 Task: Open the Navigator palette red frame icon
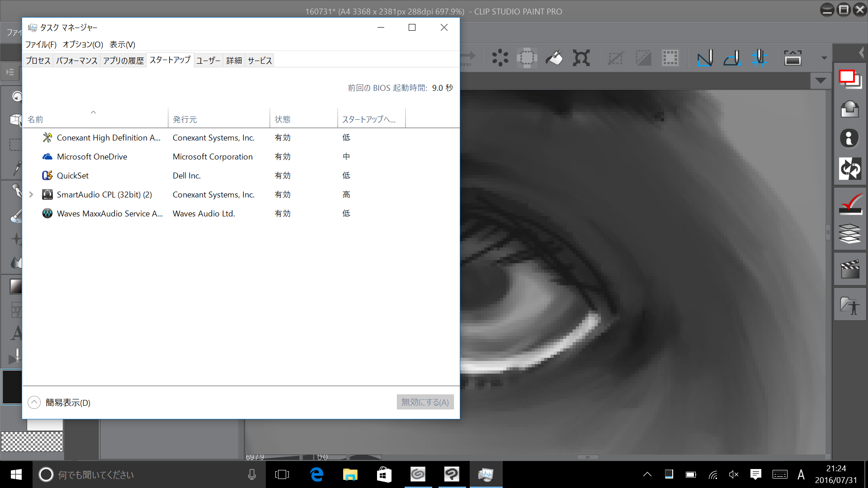pos(849,79)
